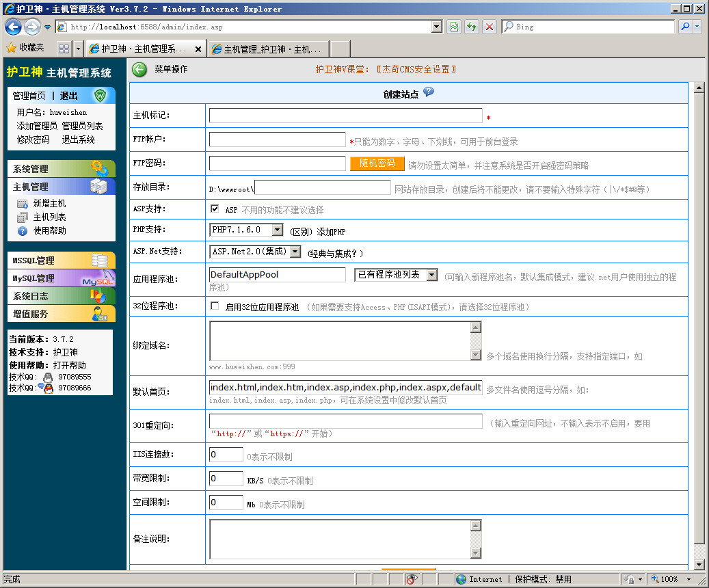Click the green back arrow menu icon
This screenshot has width=709, height=588.
tap(139, 69)
